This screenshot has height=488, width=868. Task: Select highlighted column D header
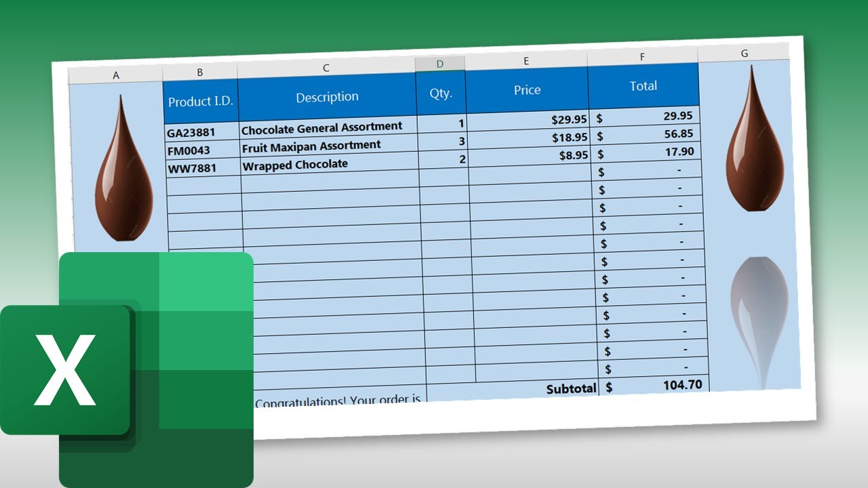point(440,64)
